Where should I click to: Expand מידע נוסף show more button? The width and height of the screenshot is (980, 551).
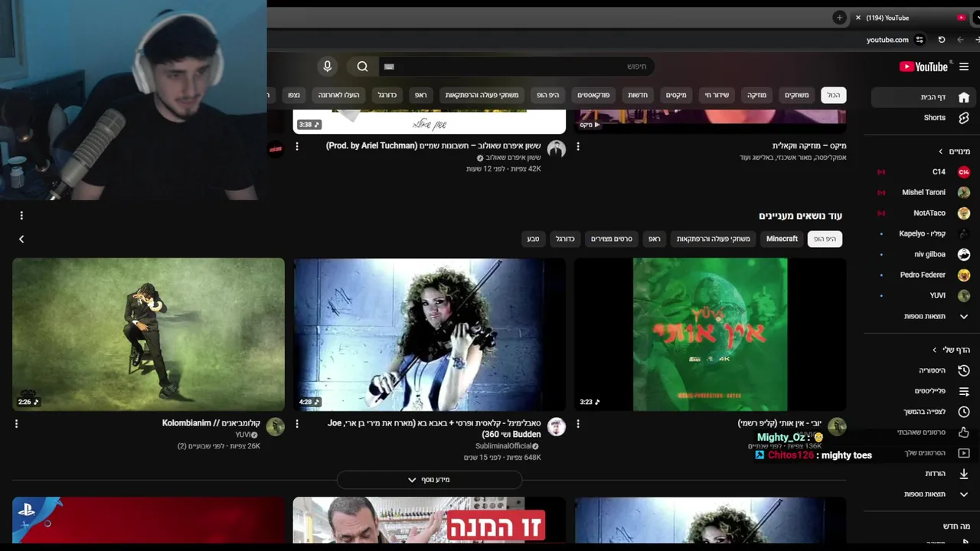[x=429, y=480]
